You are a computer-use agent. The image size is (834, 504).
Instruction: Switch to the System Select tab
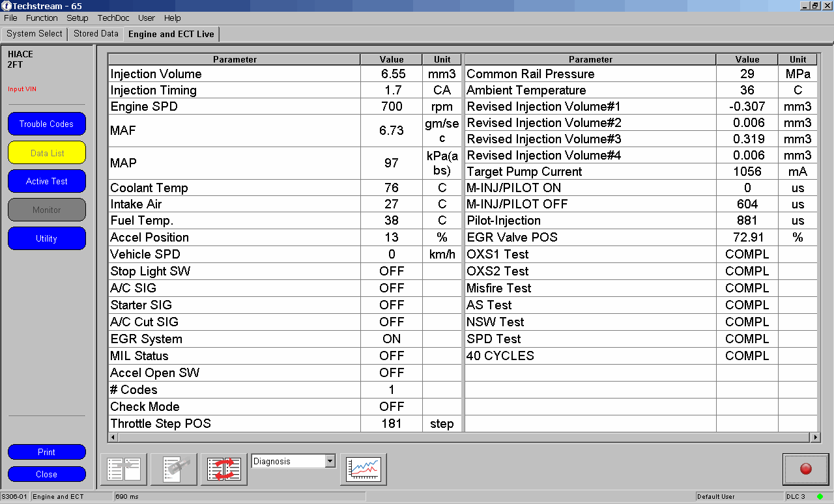(35, 34)
